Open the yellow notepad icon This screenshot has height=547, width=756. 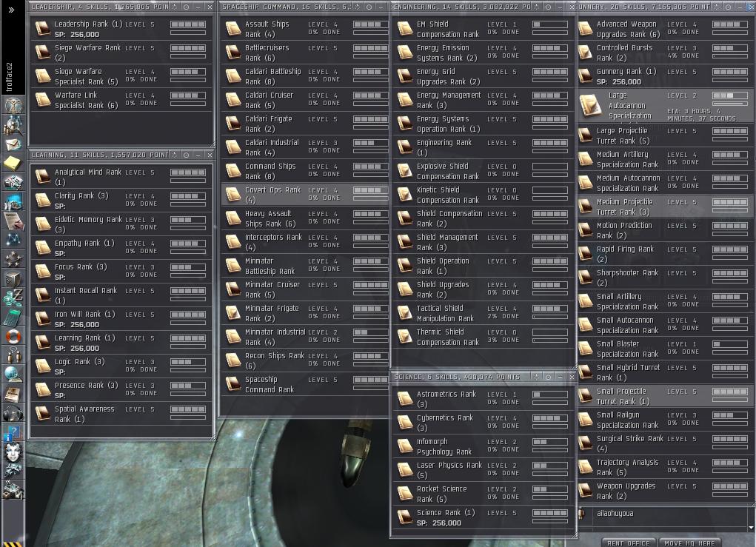click(x=13, y=163)
